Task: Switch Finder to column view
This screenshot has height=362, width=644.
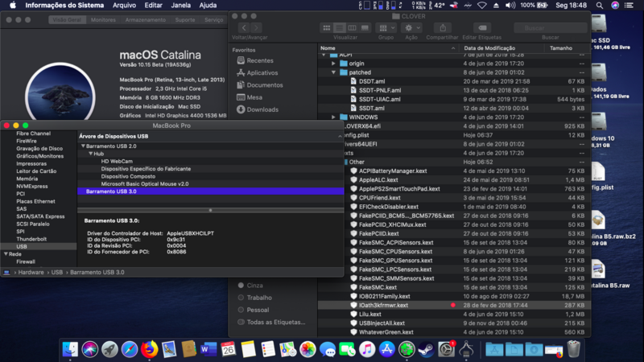Action: pyautogui.click(x=352, y=28)
